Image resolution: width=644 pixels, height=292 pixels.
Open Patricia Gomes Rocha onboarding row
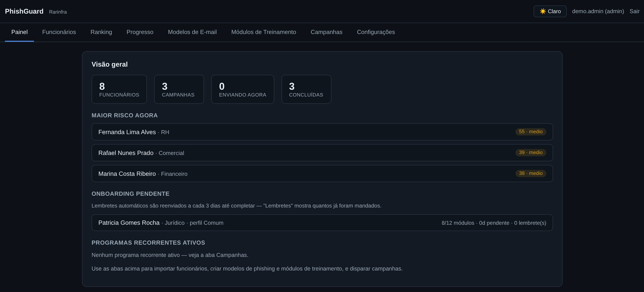coord(322,223)
